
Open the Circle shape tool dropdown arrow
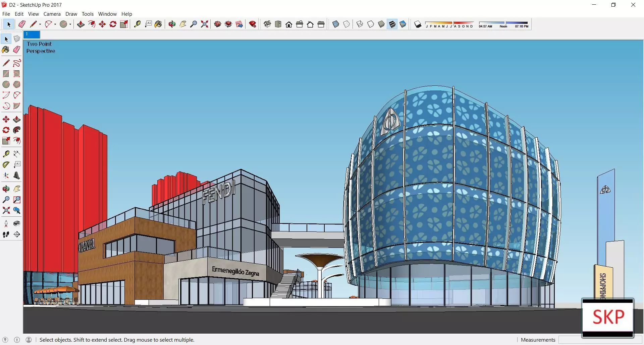[70, 24]
